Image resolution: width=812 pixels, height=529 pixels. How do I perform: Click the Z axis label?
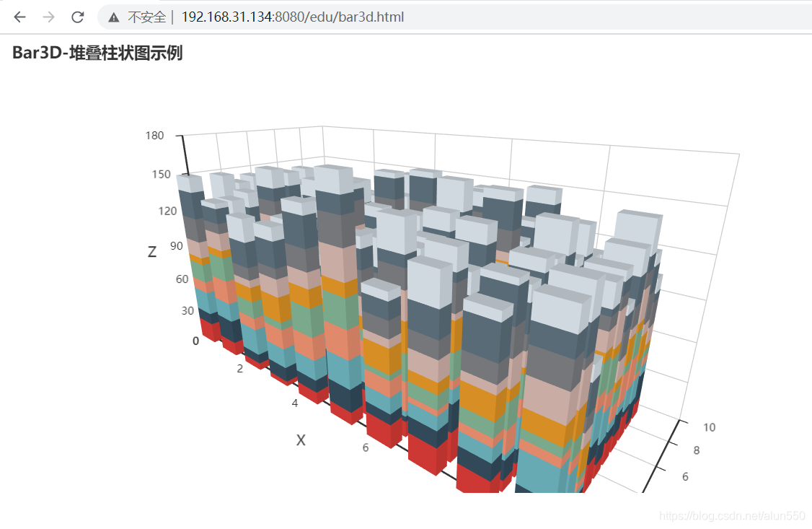(151, 252)
